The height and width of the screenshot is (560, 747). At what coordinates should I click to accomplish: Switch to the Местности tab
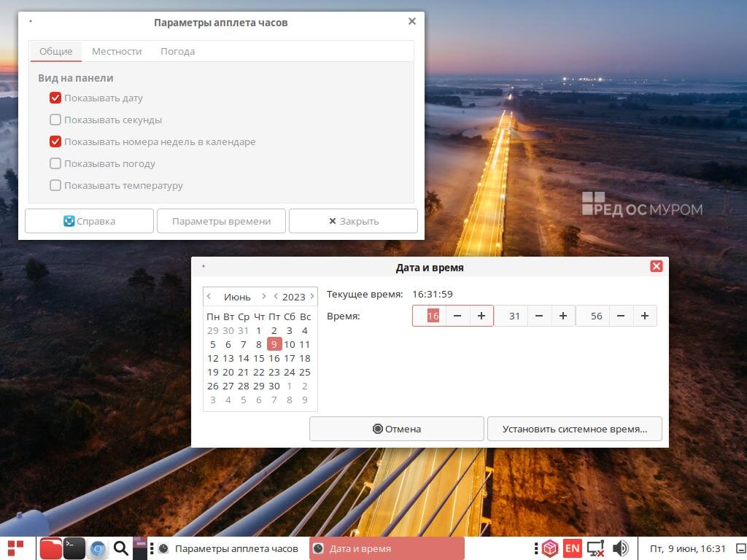[x=117, y=52]
